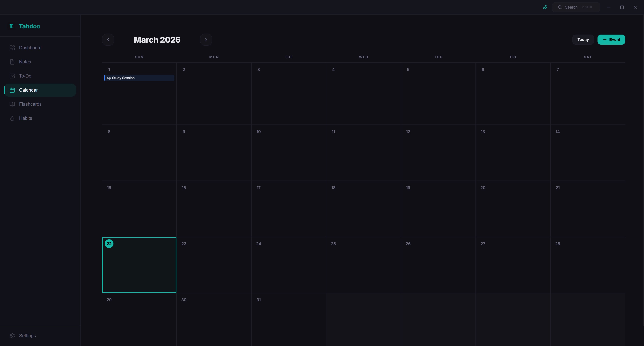Click the Calendar icon in sidebar
Viewport: 644px width, 346px height.
[12, 90]
